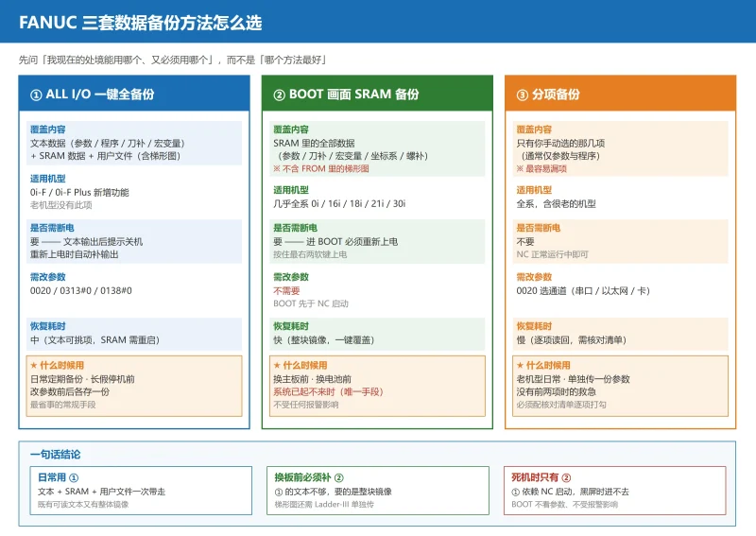Click the note '最省事的常规手段'
This screenshot has width=756, height=536.
(x=63, y=405)
